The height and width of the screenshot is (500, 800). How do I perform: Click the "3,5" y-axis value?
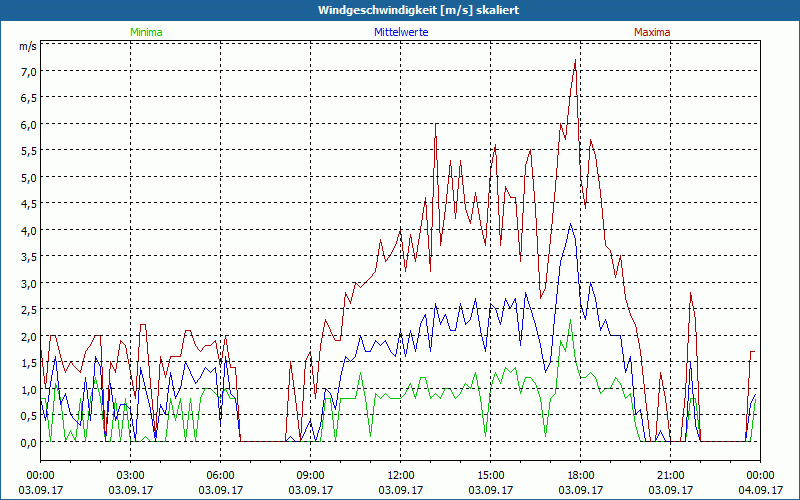coord(28,257)
